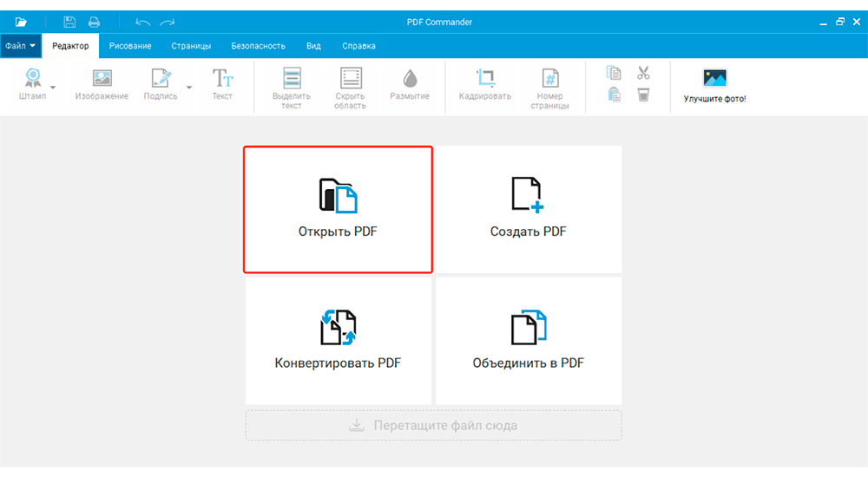Click the Открыть PDF tile

click(338, 209)
